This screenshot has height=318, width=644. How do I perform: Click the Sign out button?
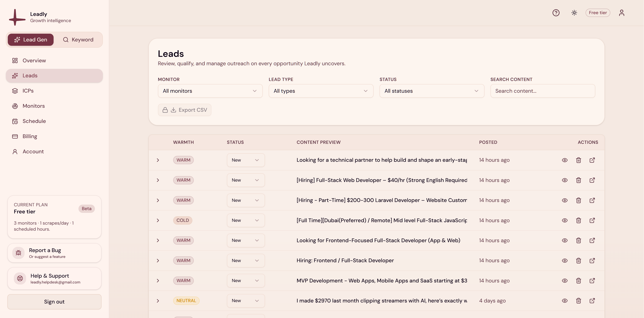(x=54, y=301)
